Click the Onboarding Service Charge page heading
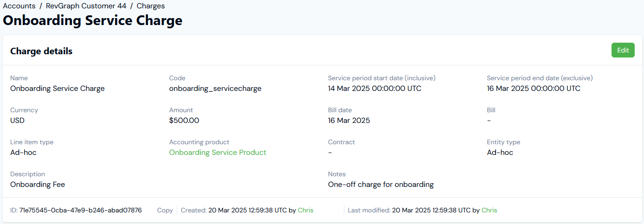The height and width of the screenshot is (224, 644). coord(93,21)
